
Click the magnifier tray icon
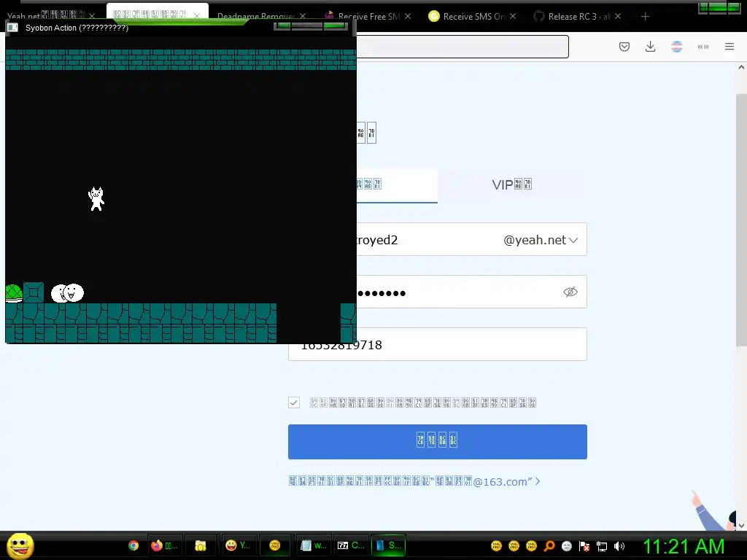[549, 546]
